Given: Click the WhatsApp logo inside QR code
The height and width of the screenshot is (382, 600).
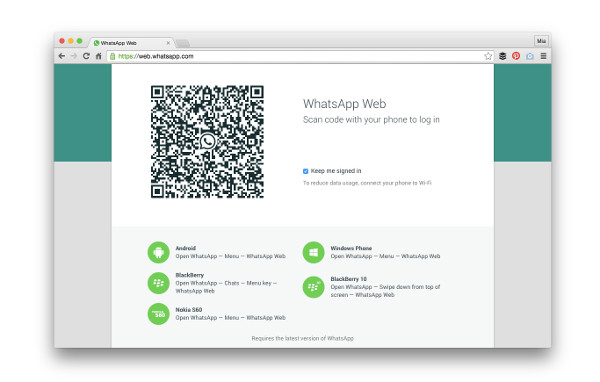Looking at the screenshot, I should (x=207, y=142).
